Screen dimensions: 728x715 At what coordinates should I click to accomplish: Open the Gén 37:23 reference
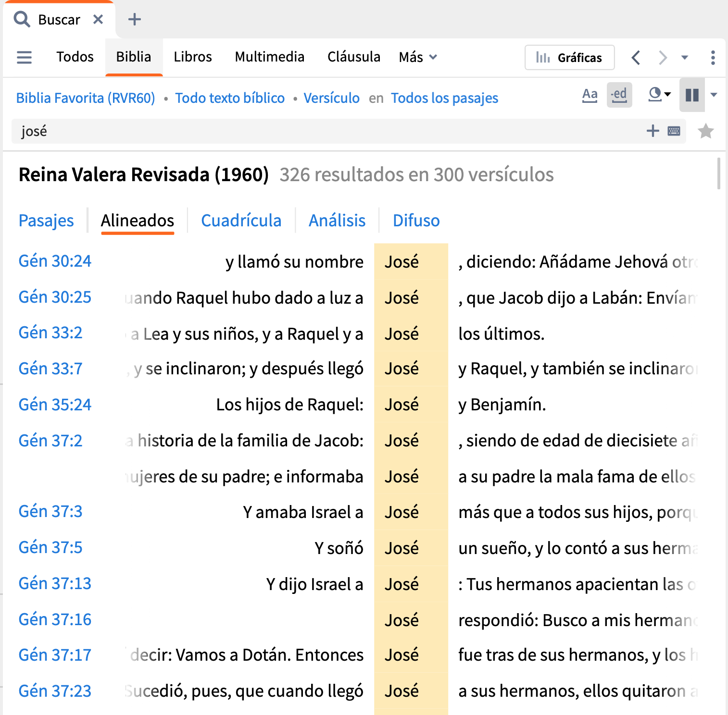click(55, 691)
